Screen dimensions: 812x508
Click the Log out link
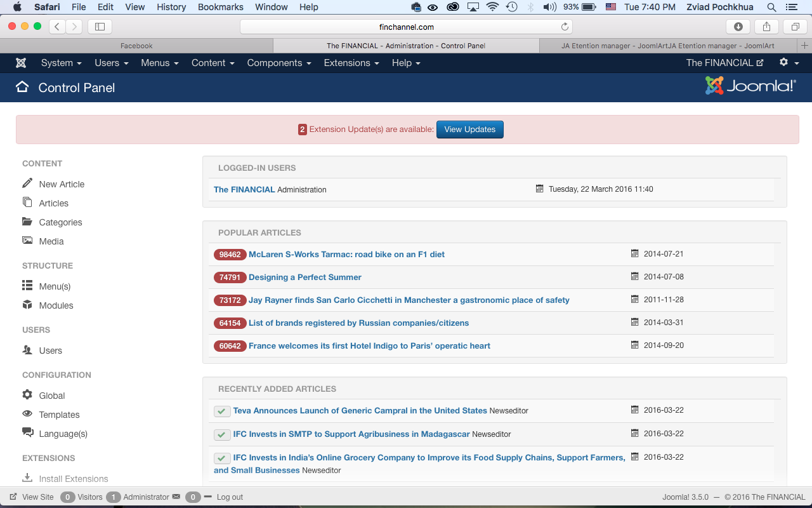(x=230, y=497)
